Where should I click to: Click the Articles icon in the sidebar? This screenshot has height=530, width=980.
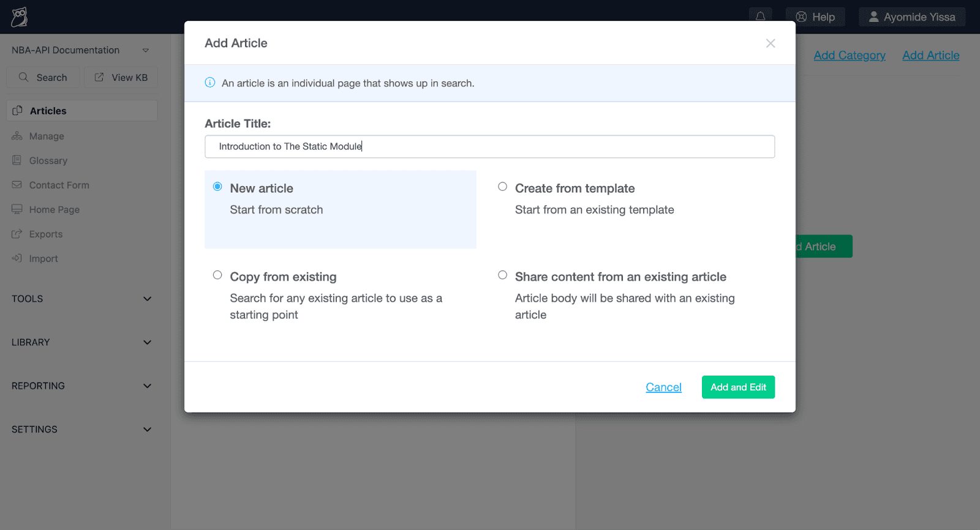coord(17,111)
